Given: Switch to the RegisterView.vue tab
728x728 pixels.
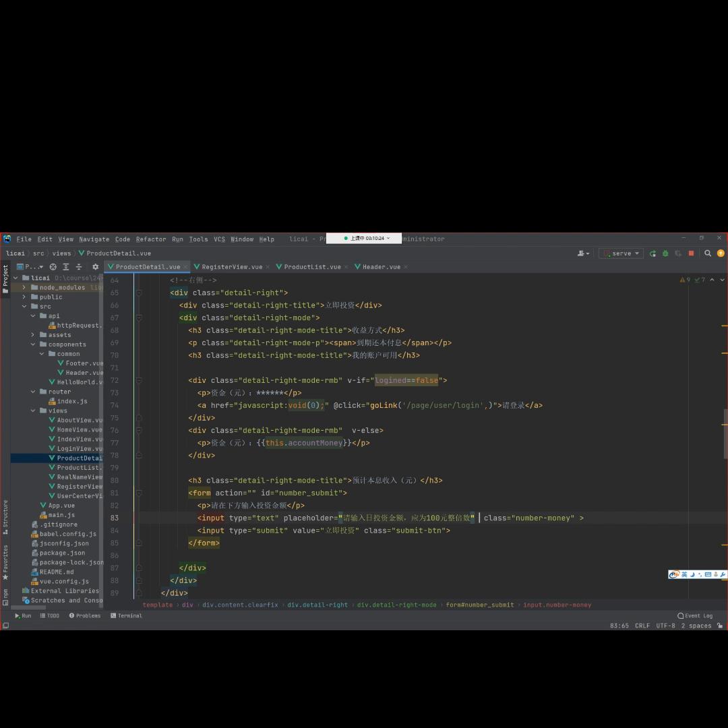Looking at the screenshot, I should (x=231, y=267).
